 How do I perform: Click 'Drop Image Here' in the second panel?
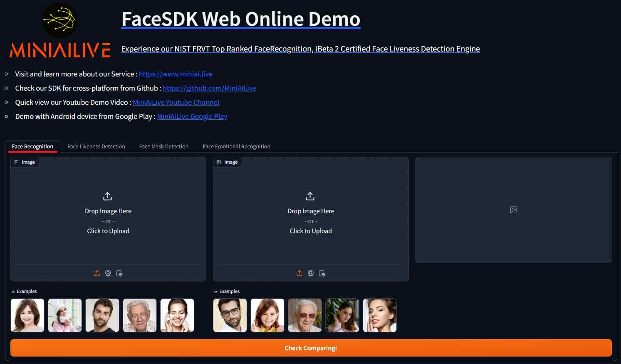311,211
